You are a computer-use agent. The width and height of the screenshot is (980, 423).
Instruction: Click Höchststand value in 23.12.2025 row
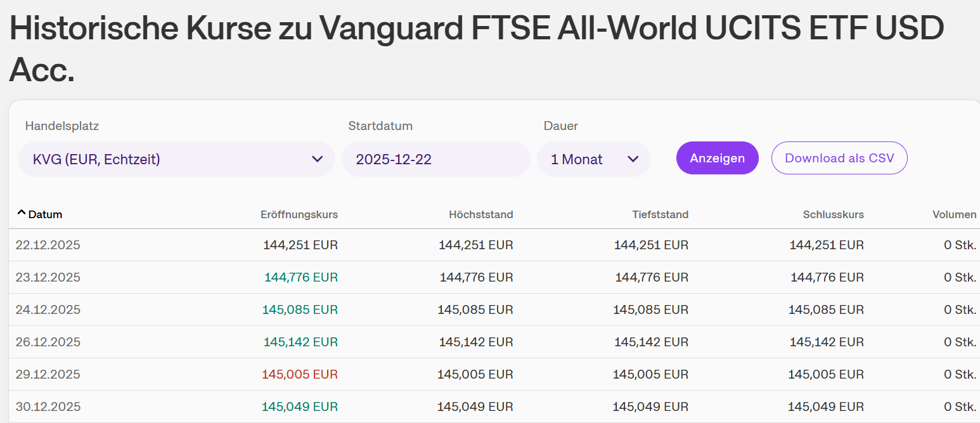pos(477,277)
